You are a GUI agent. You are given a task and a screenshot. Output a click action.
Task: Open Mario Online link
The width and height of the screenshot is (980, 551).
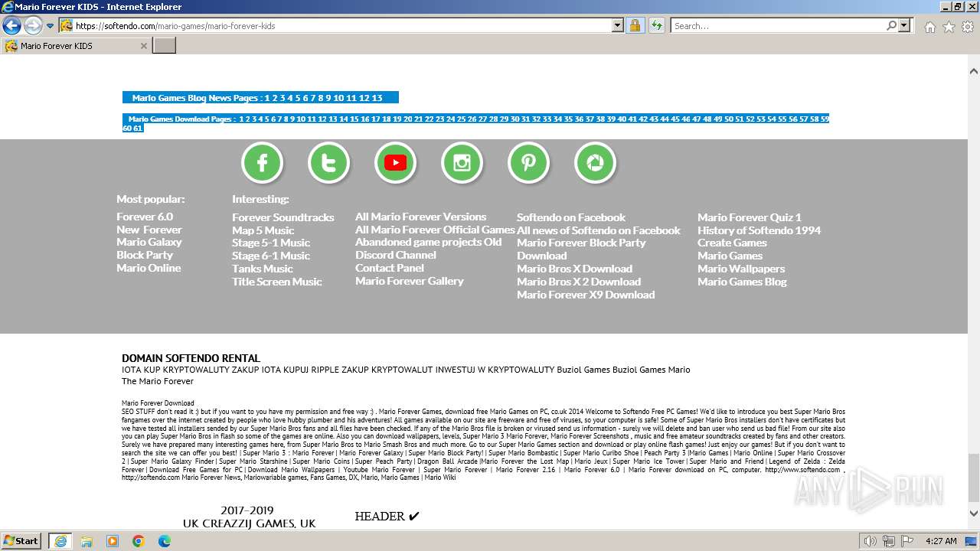[149, 268]
